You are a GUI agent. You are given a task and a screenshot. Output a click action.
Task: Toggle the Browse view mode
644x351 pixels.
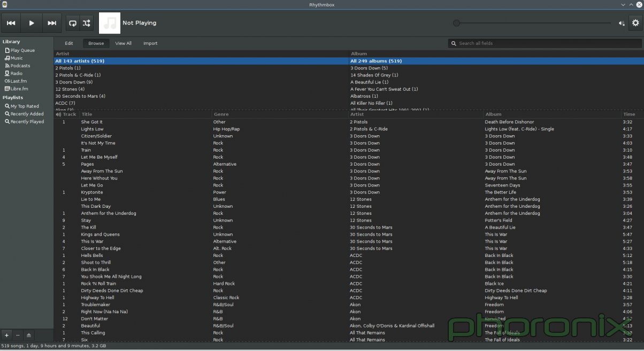pos(96,43)
